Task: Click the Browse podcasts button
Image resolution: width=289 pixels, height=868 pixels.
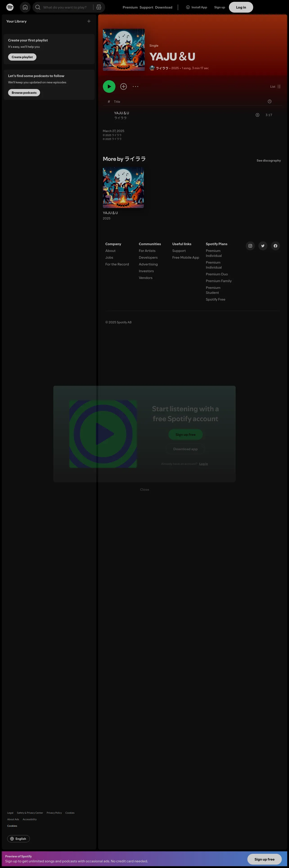Action: tap(24, 93)
